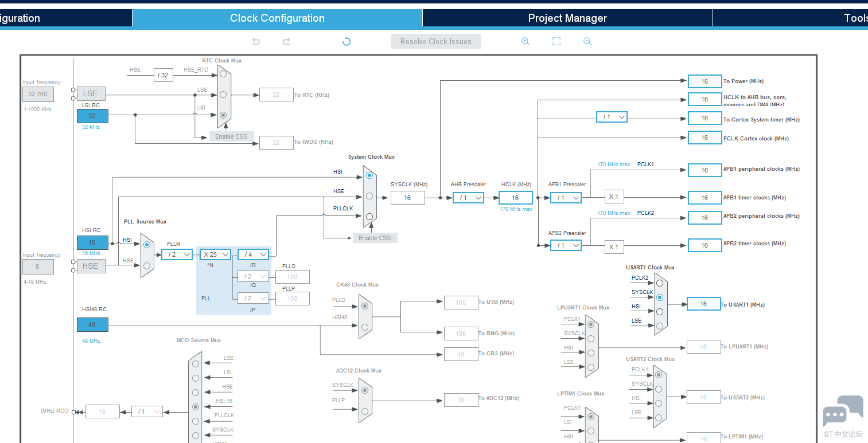Click the undo arrow icon

click(256, 41)
